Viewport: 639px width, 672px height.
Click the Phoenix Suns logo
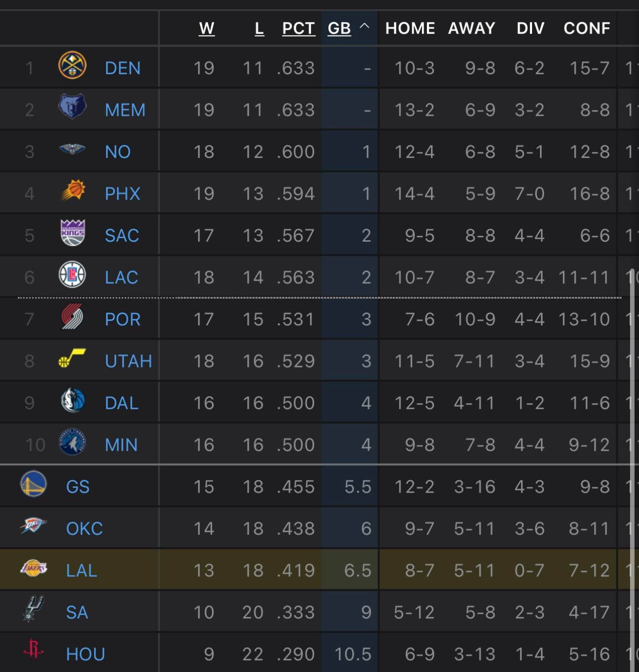(73, 191)
